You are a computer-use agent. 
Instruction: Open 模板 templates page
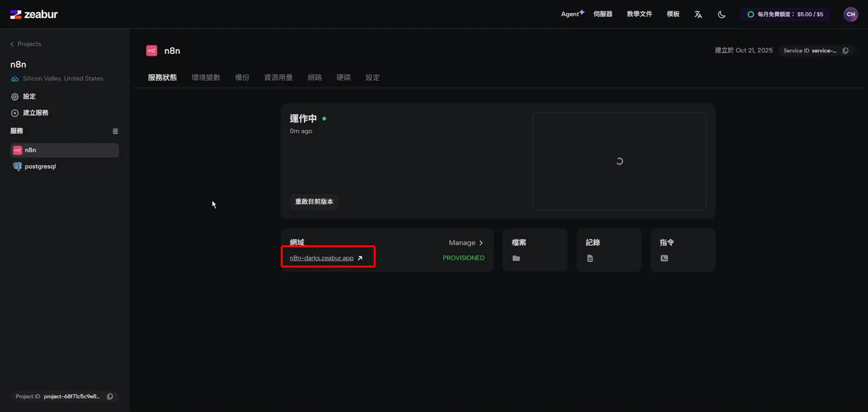673,14
